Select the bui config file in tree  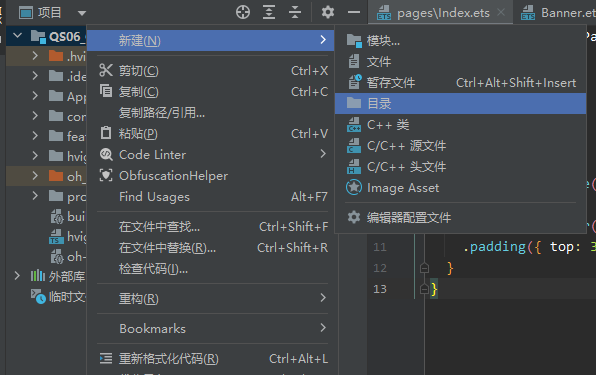pyautogui.click(x=68, y=217)
